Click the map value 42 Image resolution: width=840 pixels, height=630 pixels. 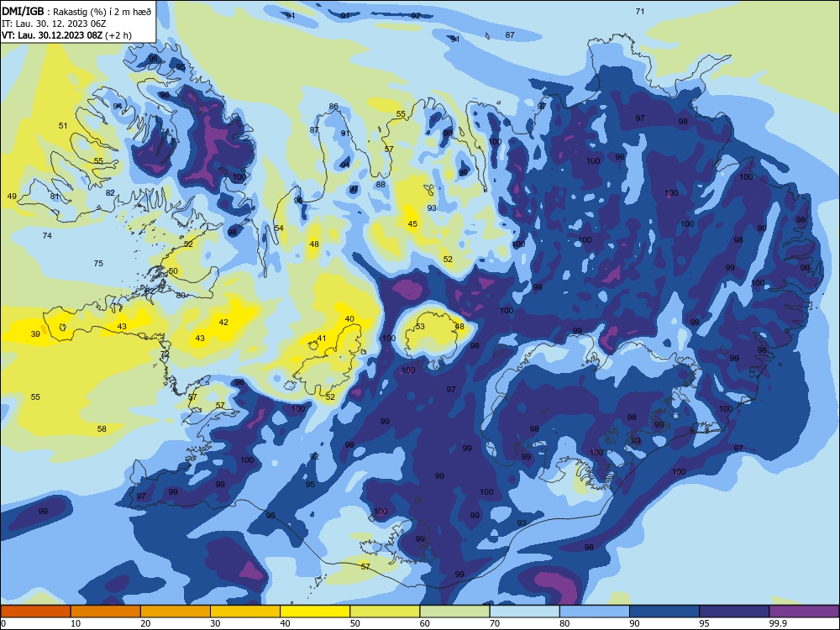coord(224,322)
